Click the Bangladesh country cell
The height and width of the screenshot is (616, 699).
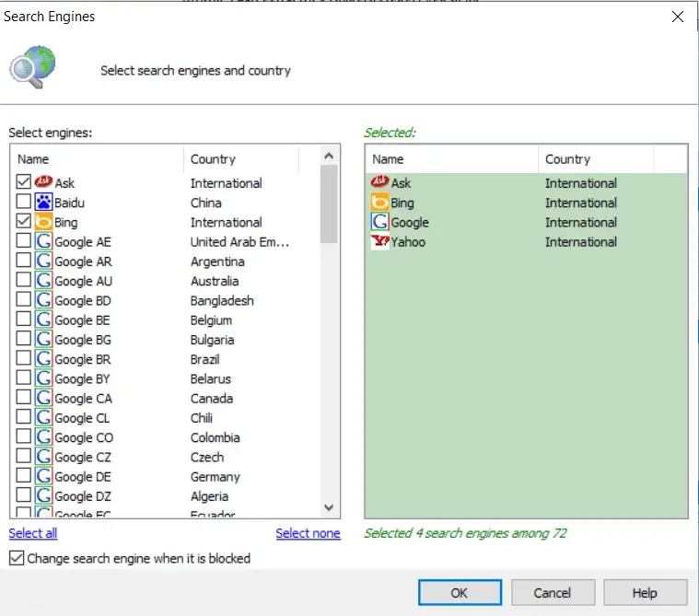(x=222, y=300)
